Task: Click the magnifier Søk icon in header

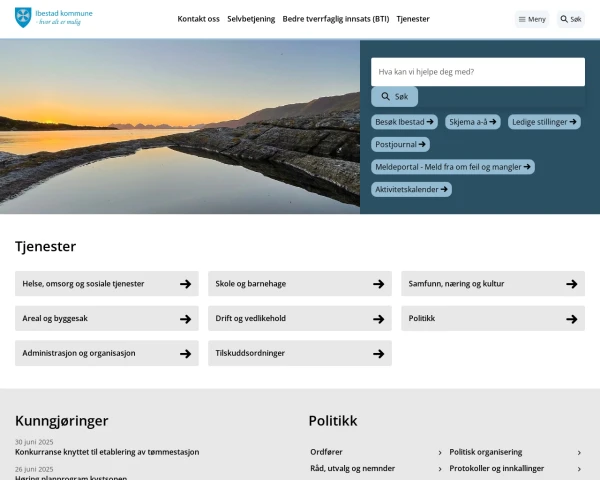Action: (564, 19)
